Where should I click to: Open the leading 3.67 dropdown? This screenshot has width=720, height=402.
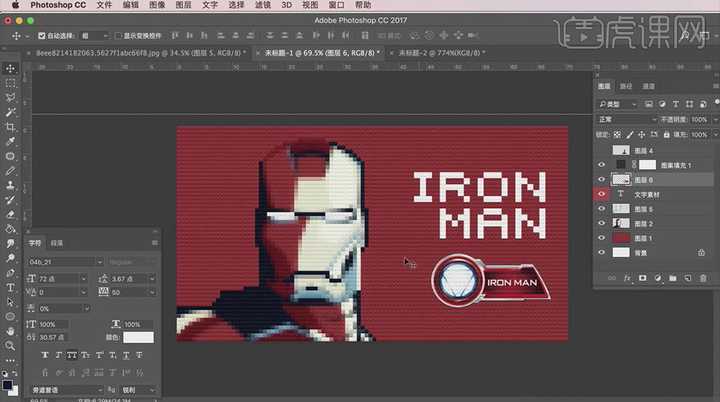pyautogui.click(x=152, y=279)
